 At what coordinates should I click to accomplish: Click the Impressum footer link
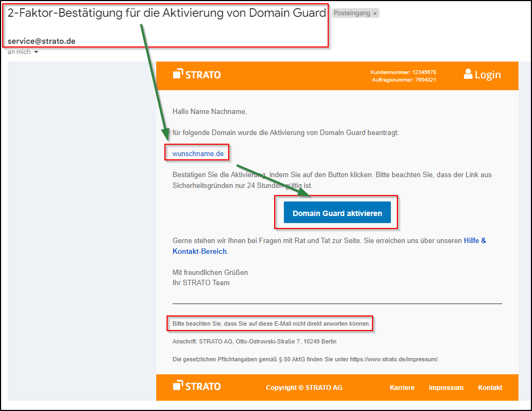pyautogui.click(x=446, y=387)
